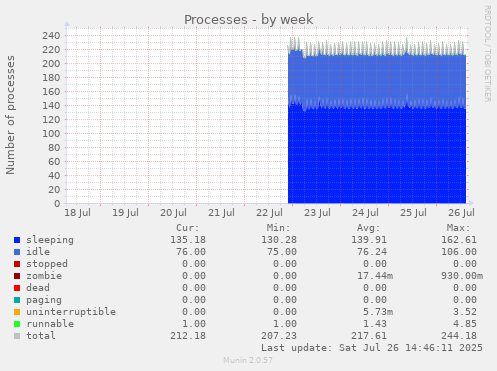This screenshot has height=371, width=497.
Task: Select the "24 Jul" x-axis date label
Action: (365, 213)
